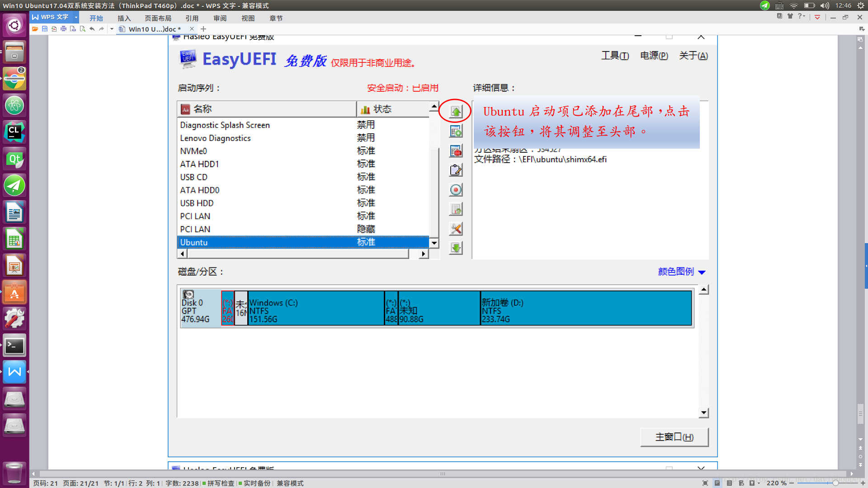Select the Diagnostic Splash Screen entry
This screenshot has height=488, width=868.
pos(303,125)
